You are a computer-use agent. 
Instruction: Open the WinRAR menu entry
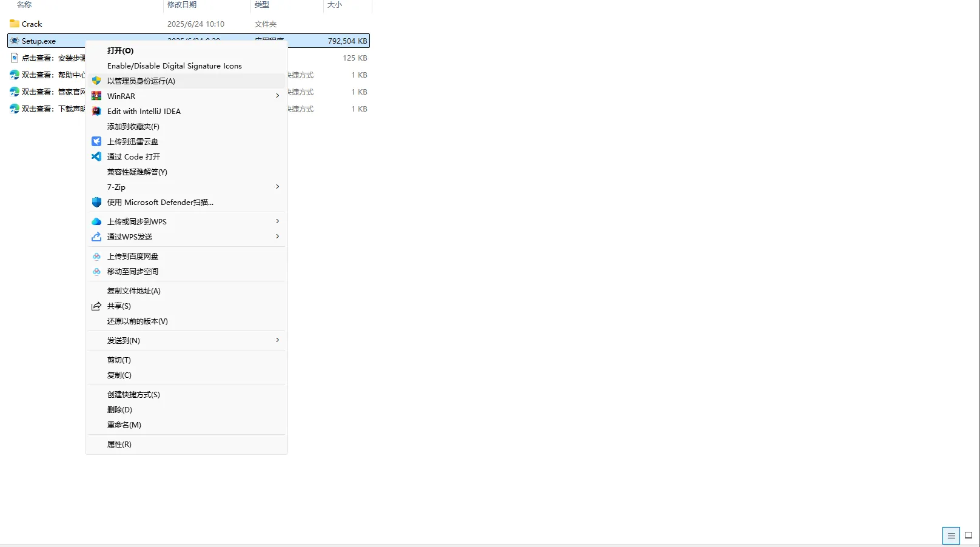[186, 96]
